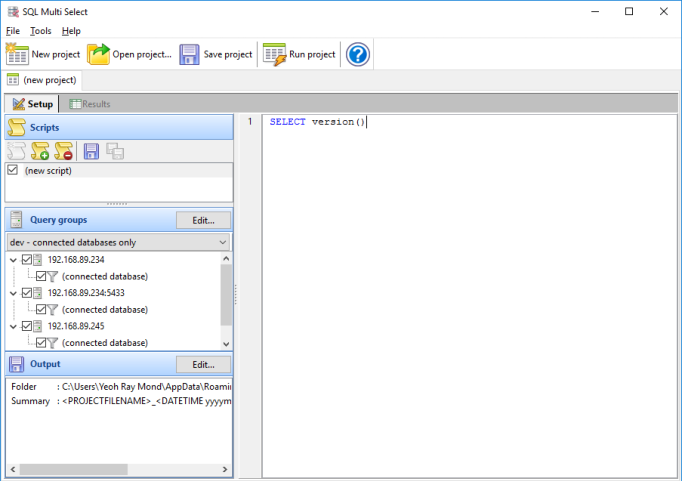Collapse the 192.168.89.234 server node
This screenshot has width=682, height=481.
click(x=13, y=259)
